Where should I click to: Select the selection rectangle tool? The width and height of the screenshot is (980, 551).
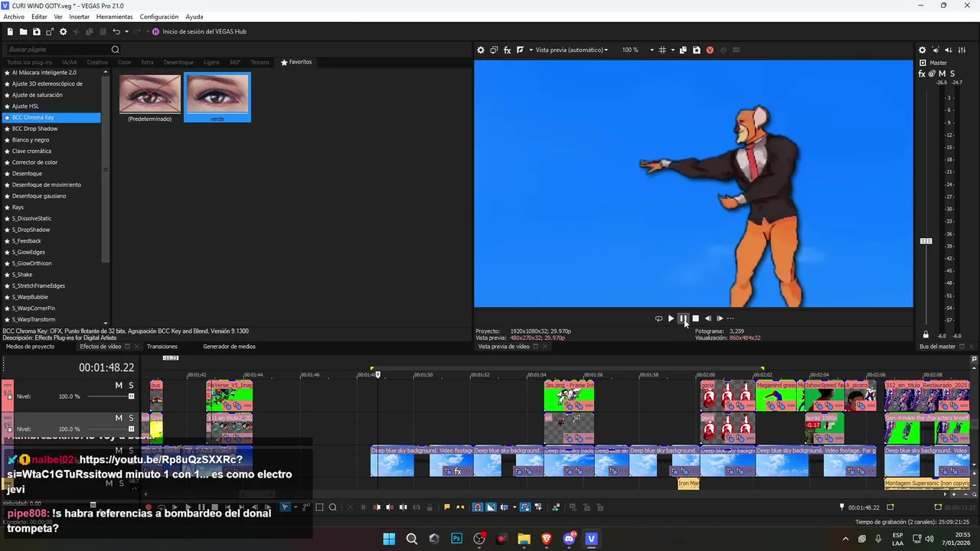tap(319, 507)
